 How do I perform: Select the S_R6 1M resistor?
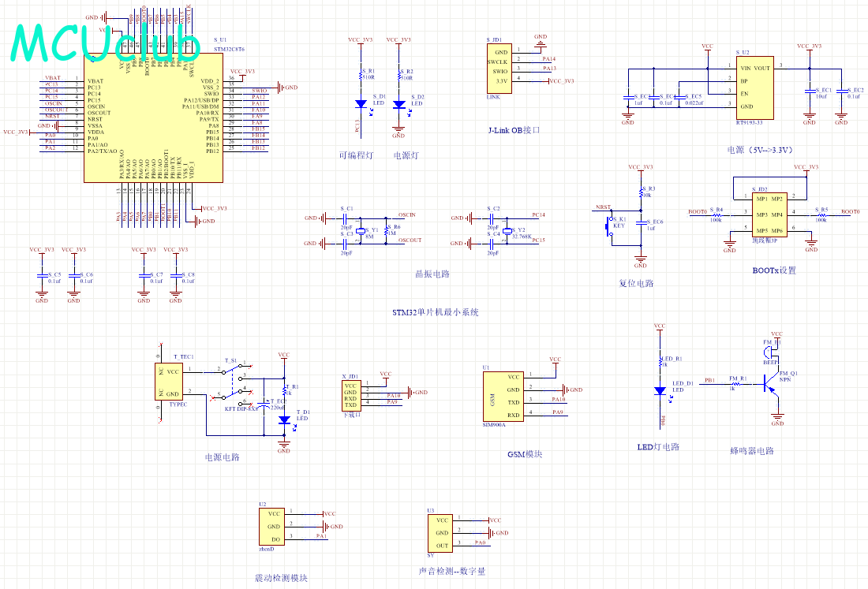(x=387, y=230)
